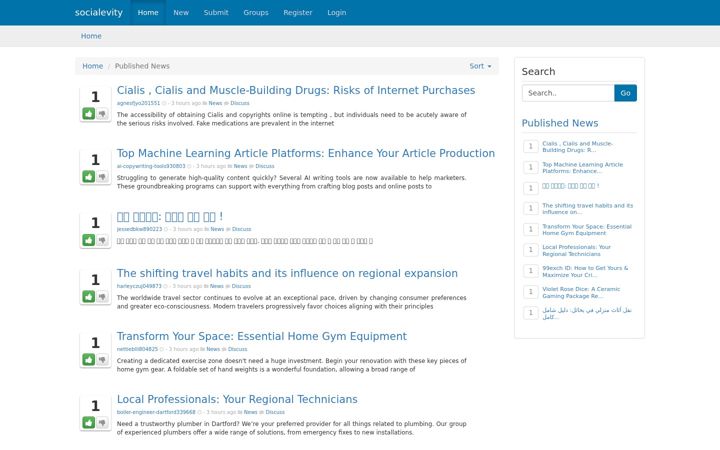The image size is (720, 450).
Task: Click vote count box beside sidebar Violet Rose Dice
Action: pos(531,292)
